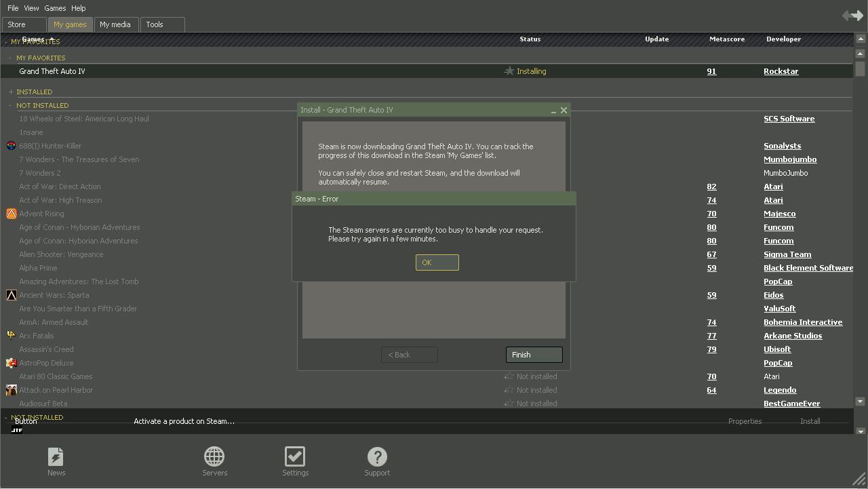Open the Bohemia Interactive developer link

pos(803,322)
